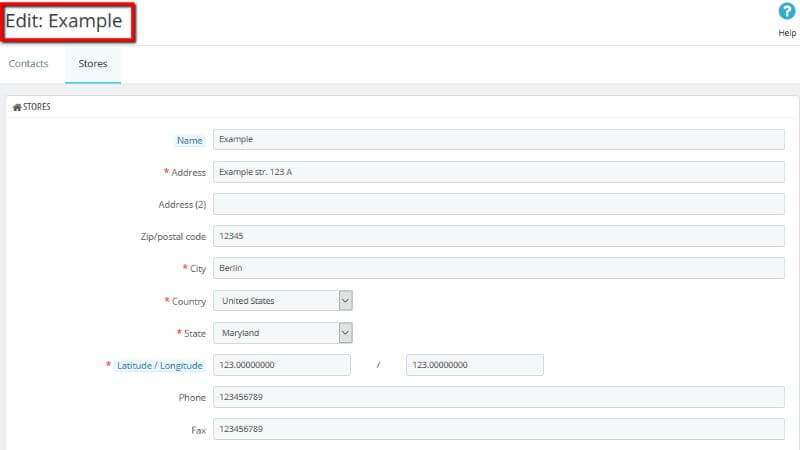Click the Latitude / Longitude label

pyautogui.click(x=160, y=365)
